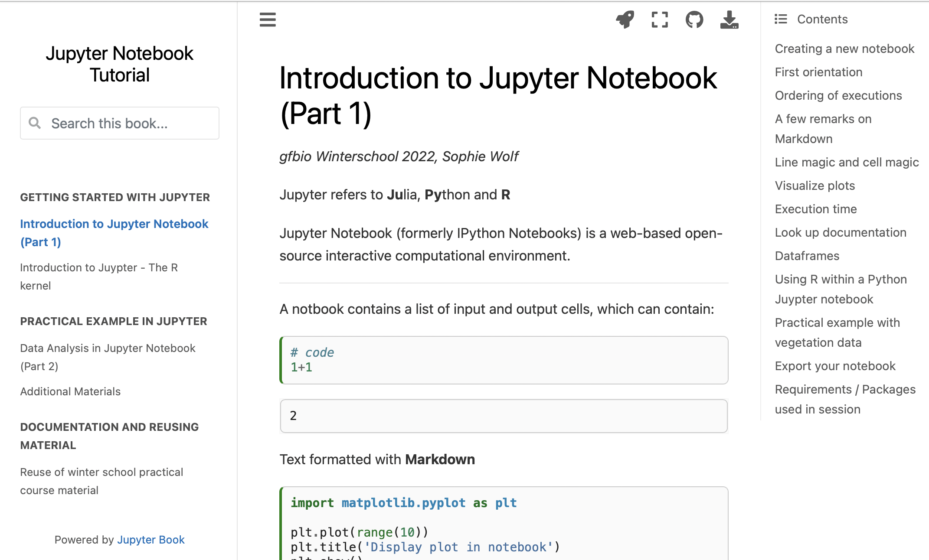This screenshot has height=560, width=929.
Task: Jump to Execution time section
Action: click(x=816, y=209)
